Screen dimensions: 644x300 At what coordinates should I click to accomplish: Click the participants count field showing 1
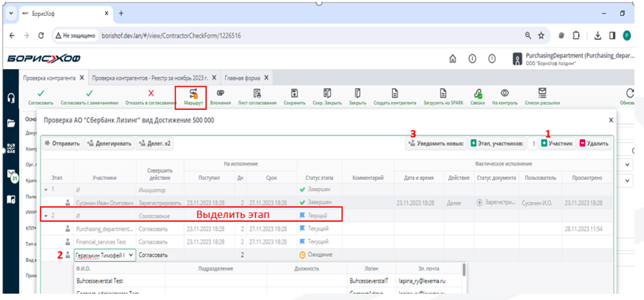coord(532,143)
